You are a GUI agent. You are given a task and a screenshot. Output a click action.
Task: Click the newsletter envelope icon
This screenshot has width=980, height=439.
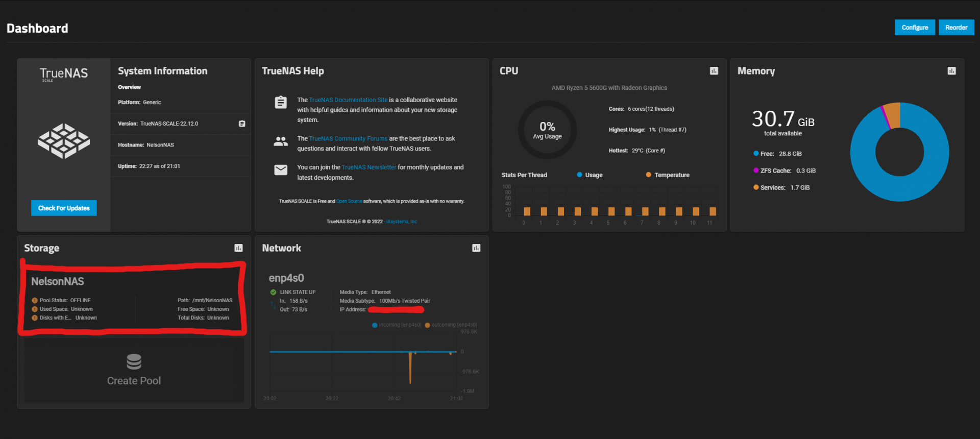pos(281,170)
